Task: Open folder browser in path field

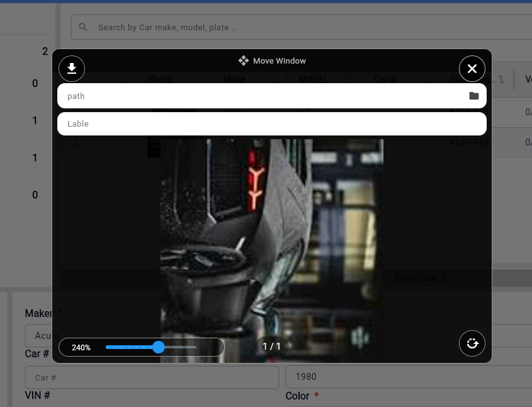Action: pyautogui.click(x=474, y=96)
